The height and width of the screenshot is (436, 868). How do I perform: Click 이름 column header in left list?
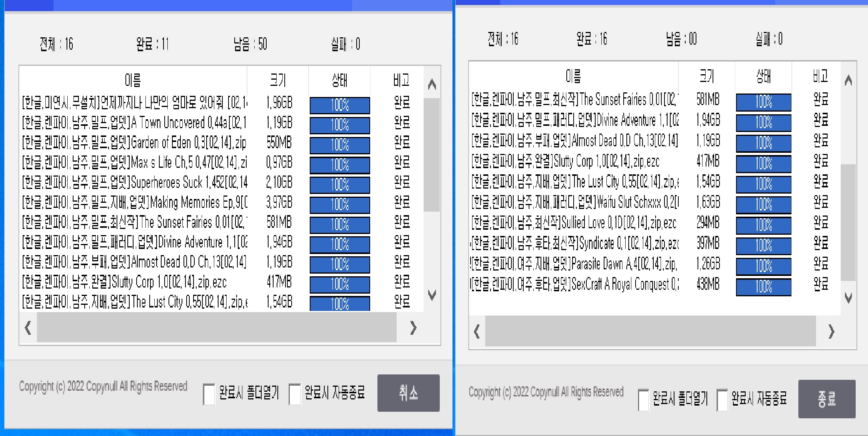[133, 80]
